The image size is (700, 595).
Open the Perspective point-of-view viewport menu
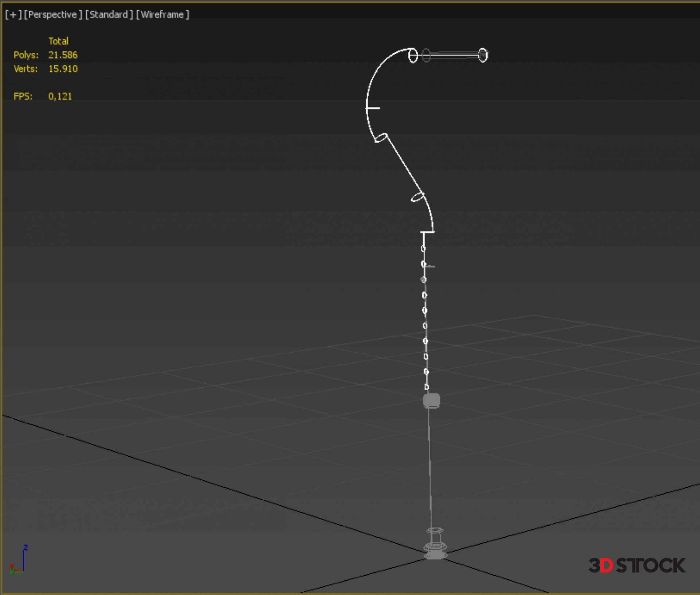point(52,15)
